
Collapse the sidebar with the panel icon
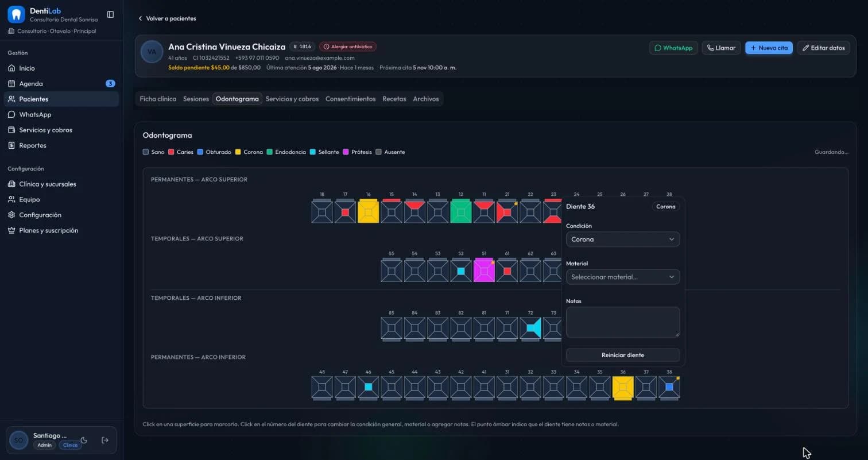[110, 14]
